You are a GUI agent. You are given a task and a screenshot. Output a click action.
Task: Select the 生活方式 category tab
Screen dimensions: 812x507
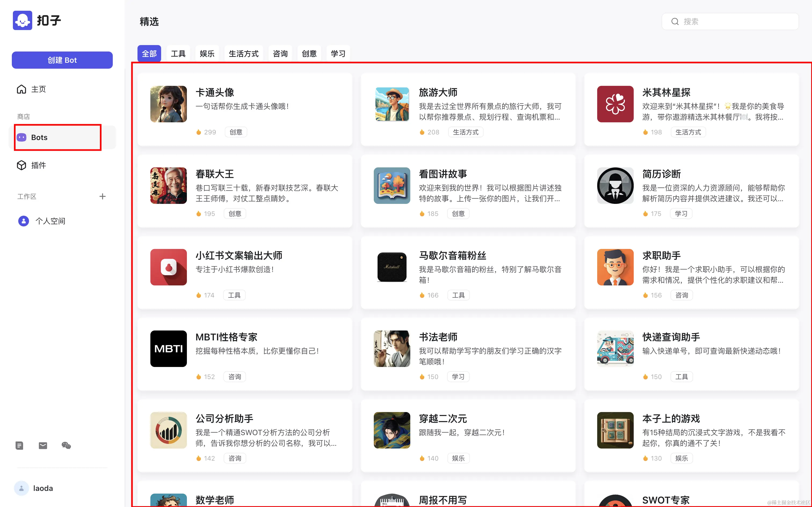[x=244, y=54]
